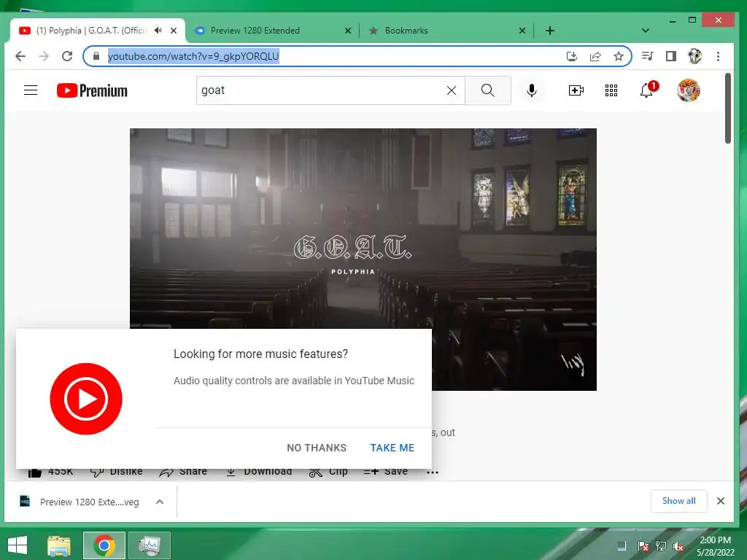The image size is (747, 560).
Task: Expand download item options chevron
Action: (160, 502)
